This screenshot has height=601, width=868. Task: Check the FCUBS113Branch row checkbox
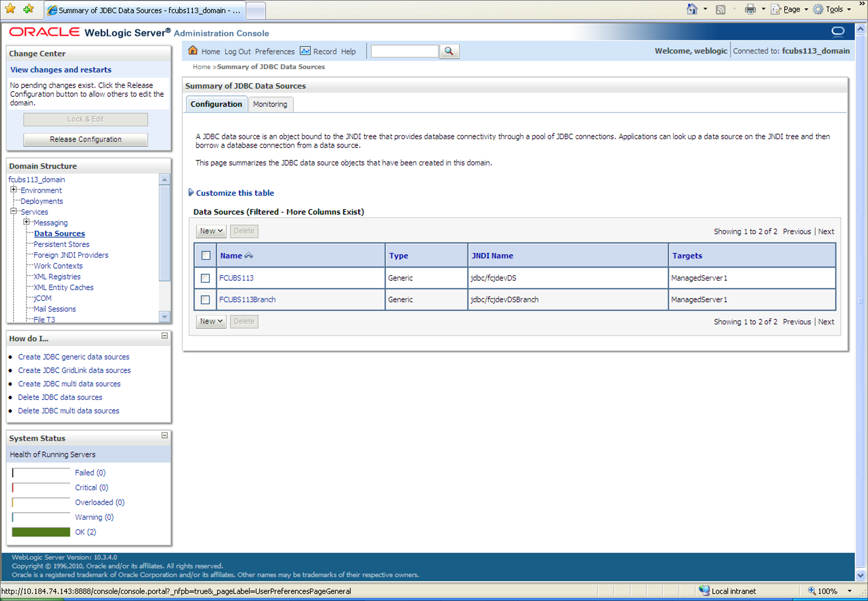[x=205, y=300]
